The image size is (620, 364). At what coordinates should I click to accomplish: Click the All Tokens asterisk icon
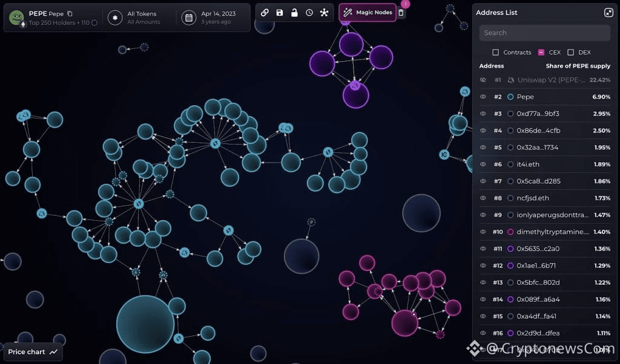click(115, 18)
